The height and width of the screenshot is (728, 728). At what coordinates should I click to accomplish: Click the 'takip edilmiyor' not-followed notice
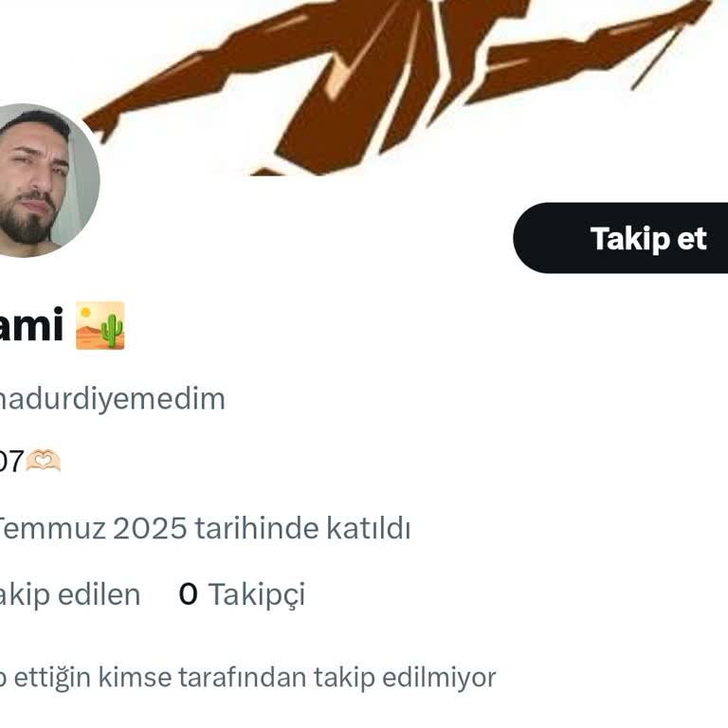click(247, 678)
